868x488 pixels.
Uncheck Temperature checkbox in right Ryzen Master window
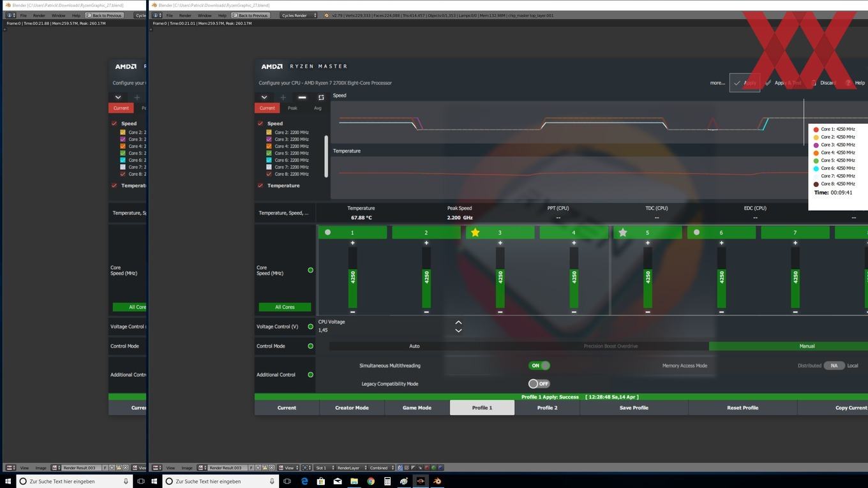coord(260,186)
